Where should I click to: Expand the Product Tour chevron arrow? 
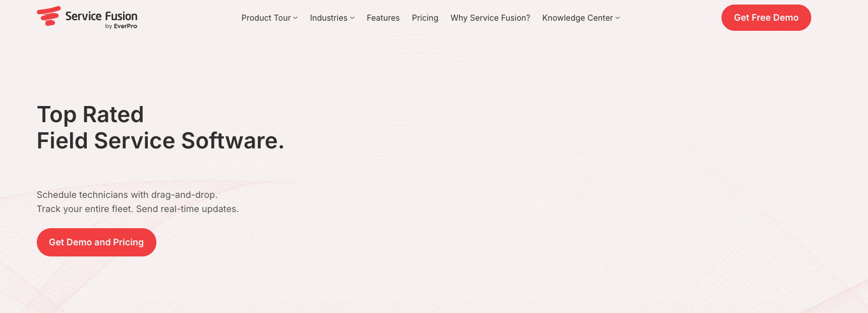[296, 18]
